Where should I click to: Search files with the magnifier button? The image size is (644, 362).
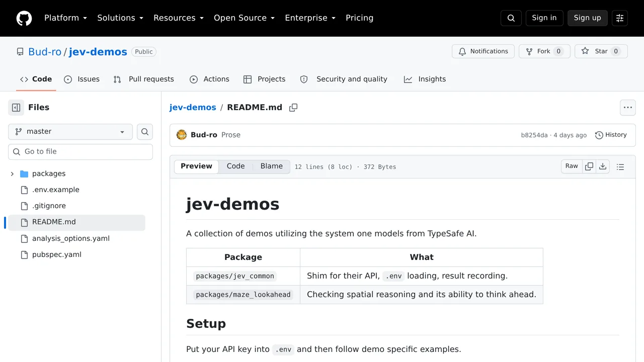coord(145,132)
